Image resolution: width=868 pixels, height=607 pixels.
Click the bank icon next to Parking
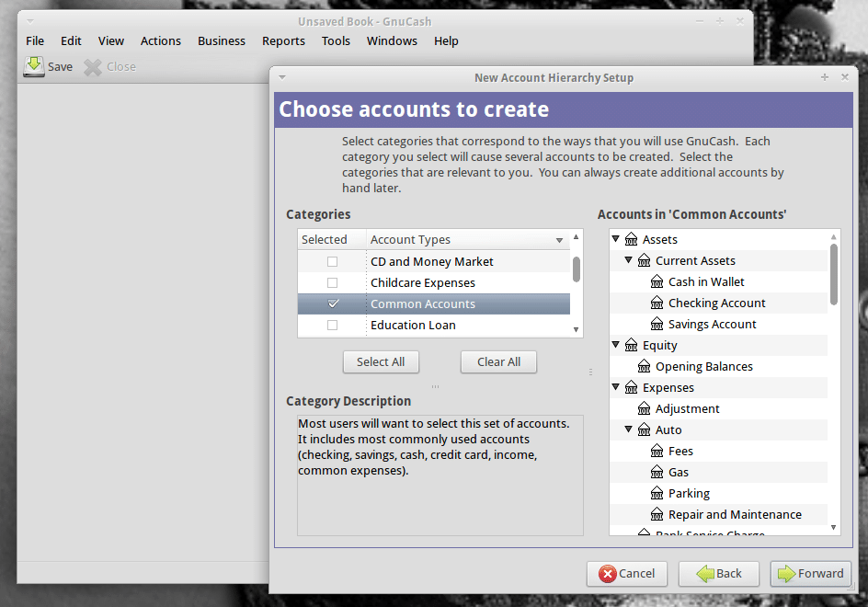[657, 494]
